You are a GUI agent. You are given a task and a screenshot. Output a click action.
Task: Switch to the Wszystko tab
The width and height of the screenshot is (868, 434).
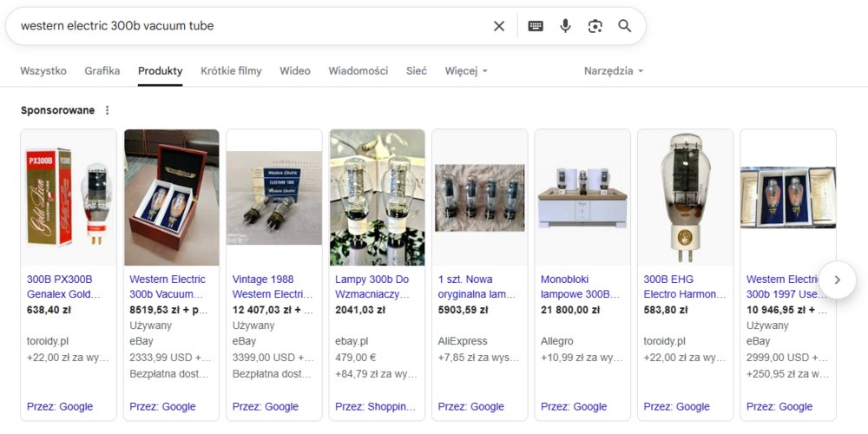click(43, 71)
